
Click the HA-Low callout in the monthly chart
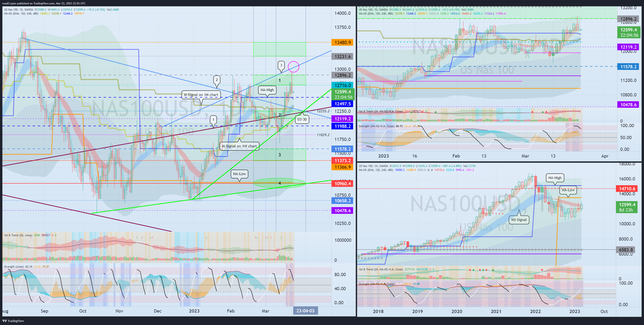click(x=568, y=190)
